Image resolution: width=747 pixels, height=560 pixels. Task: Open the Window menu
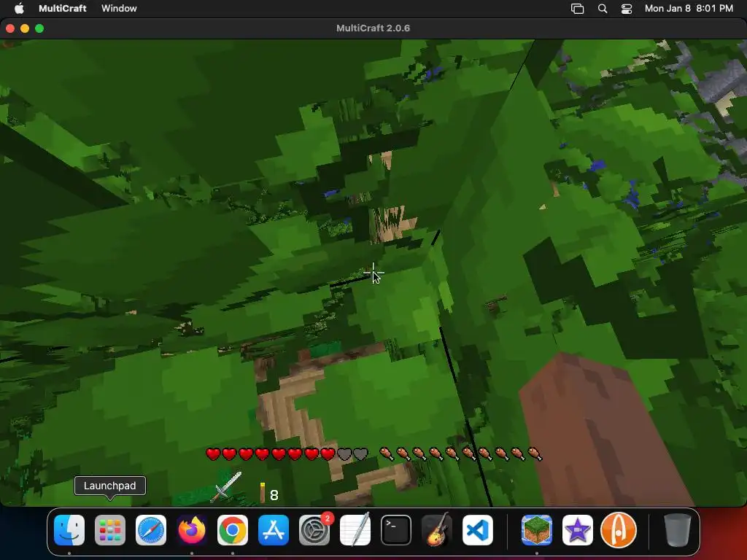(x=119, y=8)
